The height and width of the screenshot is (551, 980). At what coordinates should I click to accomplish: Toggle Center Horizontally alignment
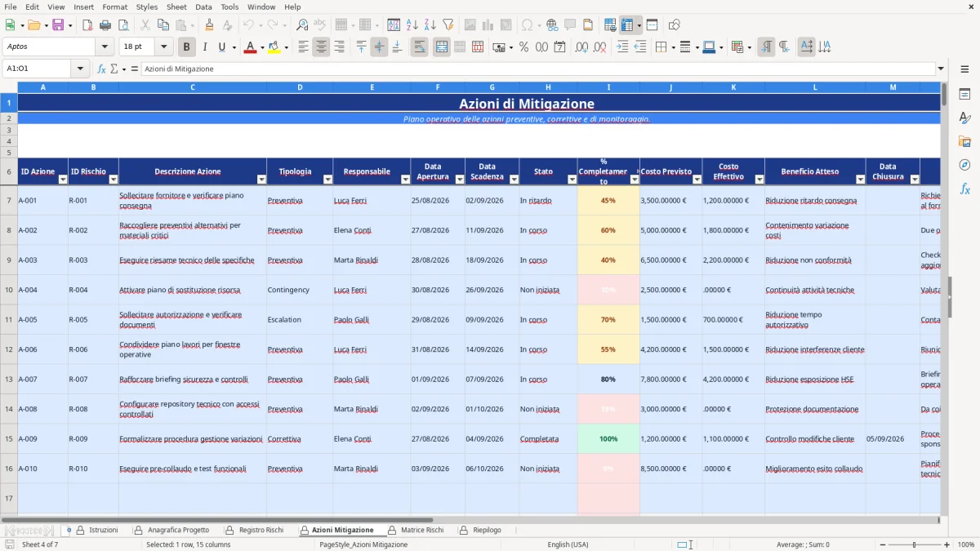321,47
